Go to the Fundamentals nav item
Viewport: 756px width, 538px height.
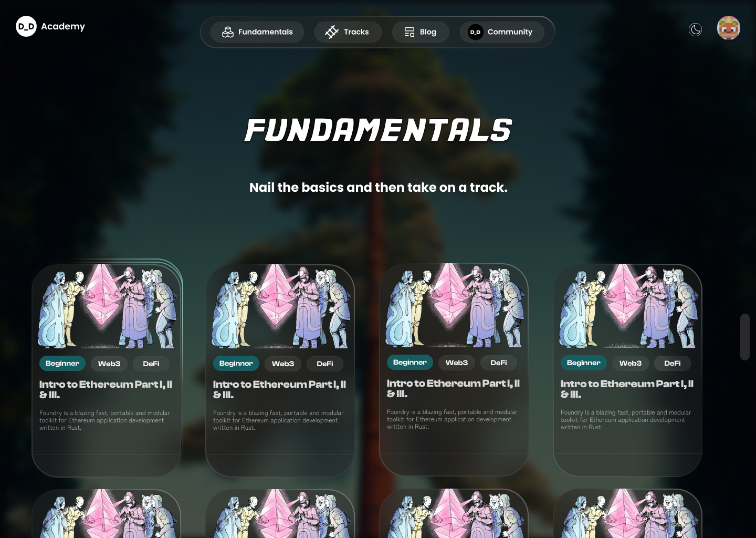257,32
